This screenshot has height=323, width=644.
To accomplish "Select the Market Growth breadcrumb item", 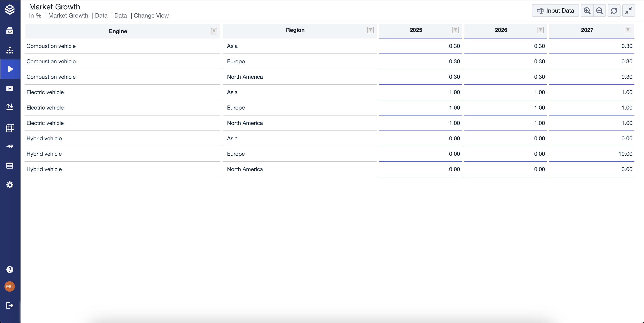I will [68, 16].
